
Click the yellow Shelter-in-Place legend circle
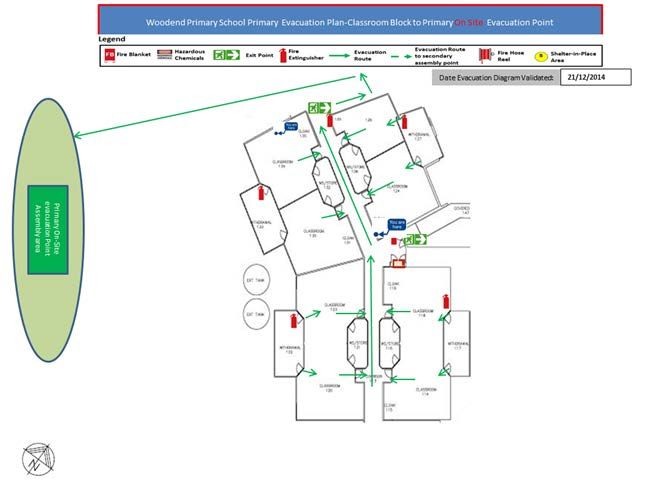coord(541,56)
